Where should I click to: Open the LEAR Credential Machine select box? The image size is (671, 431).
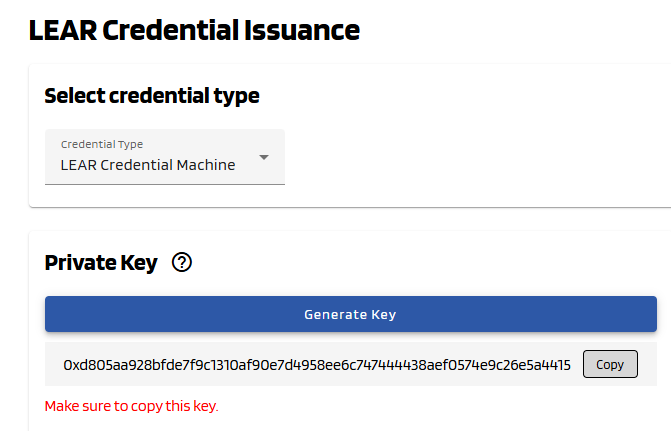tap(165, 157)
